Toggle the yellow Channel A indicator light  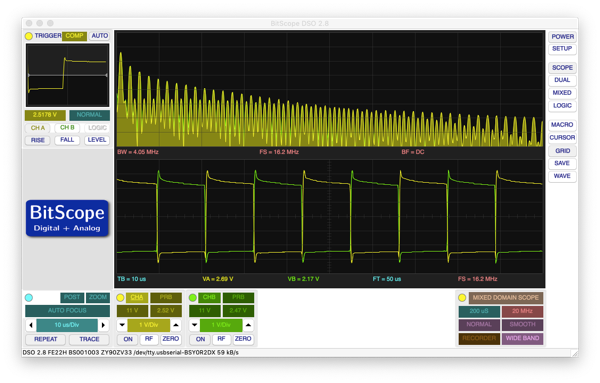pyautogui.click(x=120, y=298)
